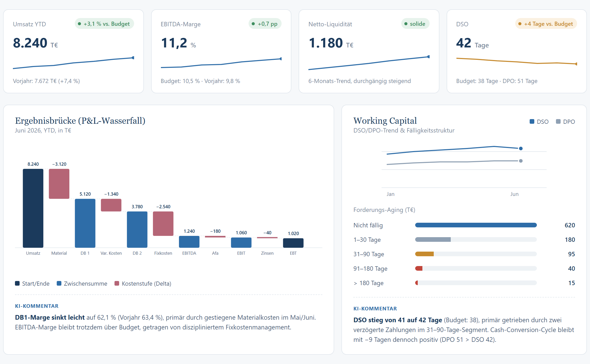The width and height of the screenshot is (590, 364).
Task: Click the '5.120' DB 1 value label
Action: point(85,194)
